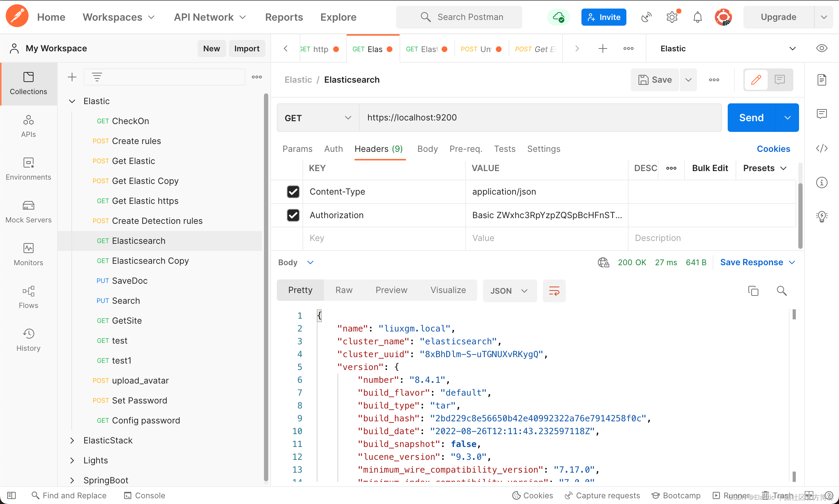Enable the empty Key row checkbox
The image size is (839, 504).
292,238
